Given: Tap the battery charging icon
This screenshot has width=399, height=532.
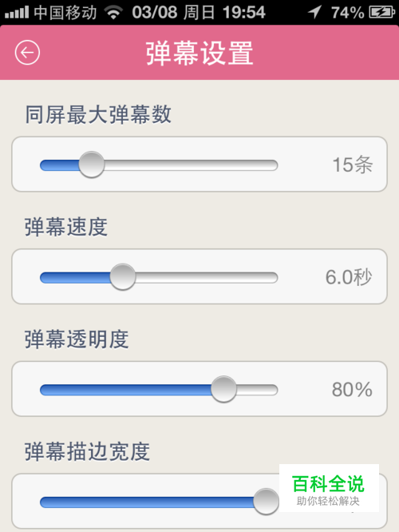Looking at the screenshot, I should (x=381, y=13).
